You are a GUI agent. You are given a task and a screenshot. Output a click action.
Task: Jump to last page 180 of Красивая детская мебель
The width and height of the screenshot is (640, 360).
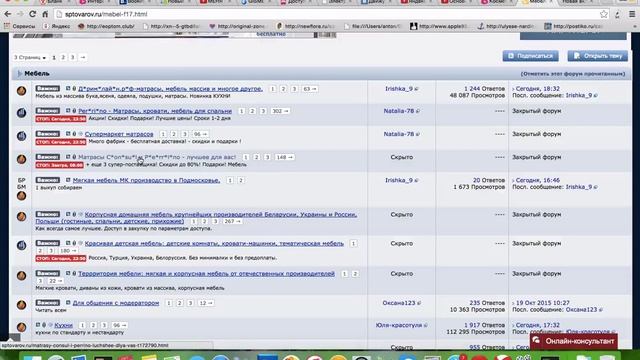(x=68, y=251)
